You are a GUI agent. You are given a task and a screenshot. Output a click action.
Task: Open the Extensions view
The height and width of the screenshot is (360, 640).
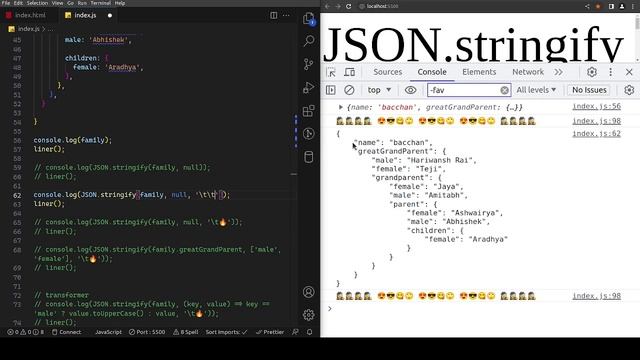click(x=309, y=111)
